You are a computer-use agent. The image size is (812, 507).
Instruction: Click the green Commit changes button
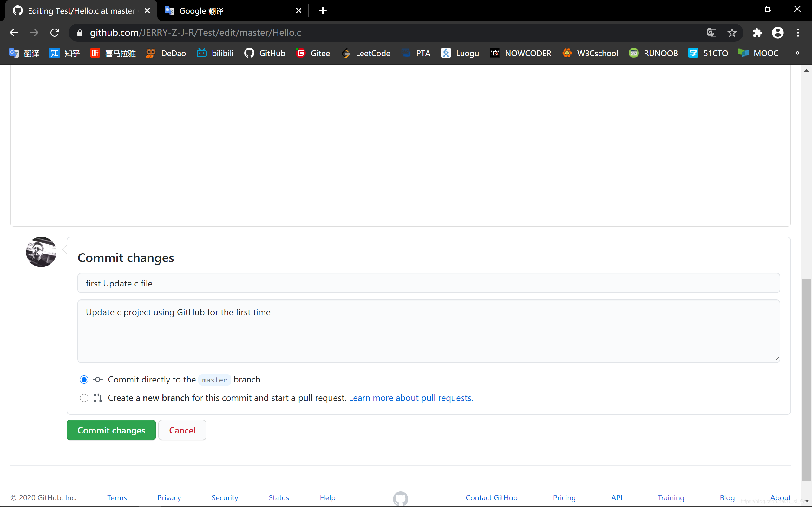tap(111, 430)
